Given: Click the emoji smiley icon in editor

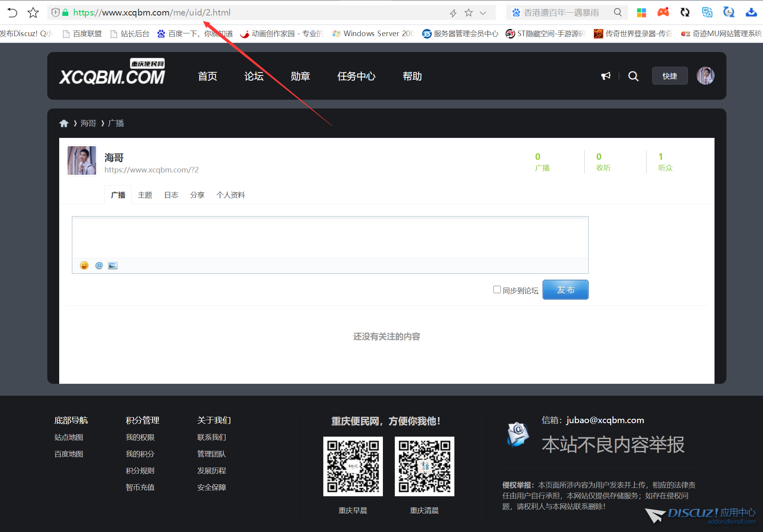Looking at the screenshot, I should [84, 265].
